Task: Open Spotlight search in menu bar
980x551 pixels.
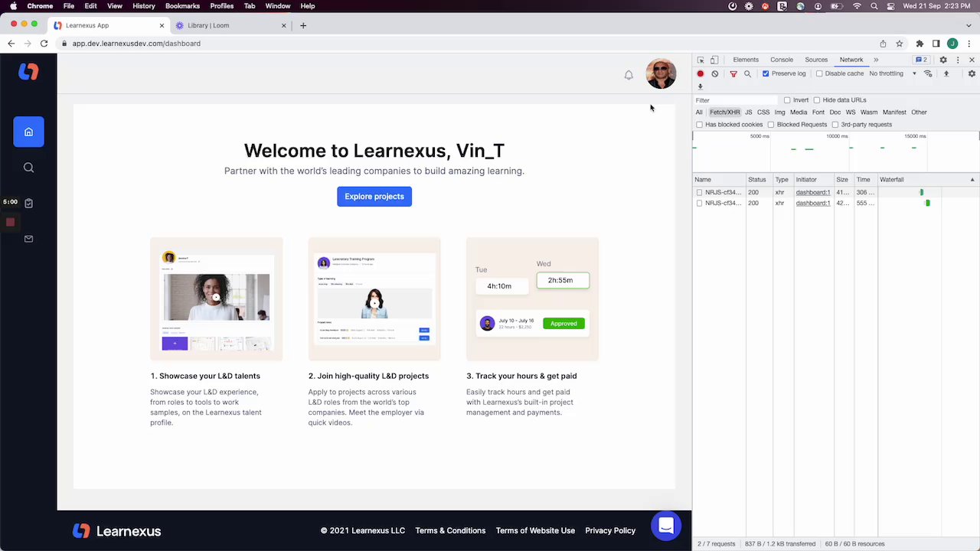Action: point(874,6)
